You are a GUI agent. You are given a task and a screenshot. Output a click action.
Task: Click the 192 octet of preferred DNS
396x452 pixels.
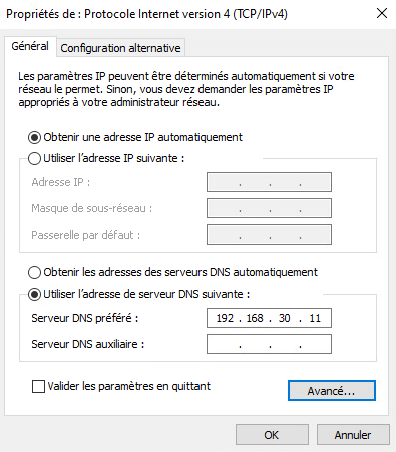(225, 318)
